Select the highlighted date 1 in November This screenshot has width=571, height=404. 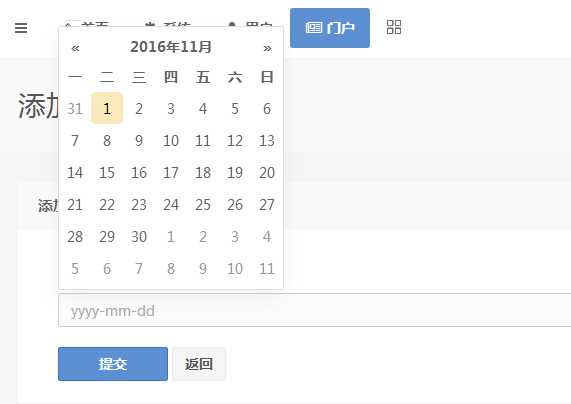click(107, 108)
